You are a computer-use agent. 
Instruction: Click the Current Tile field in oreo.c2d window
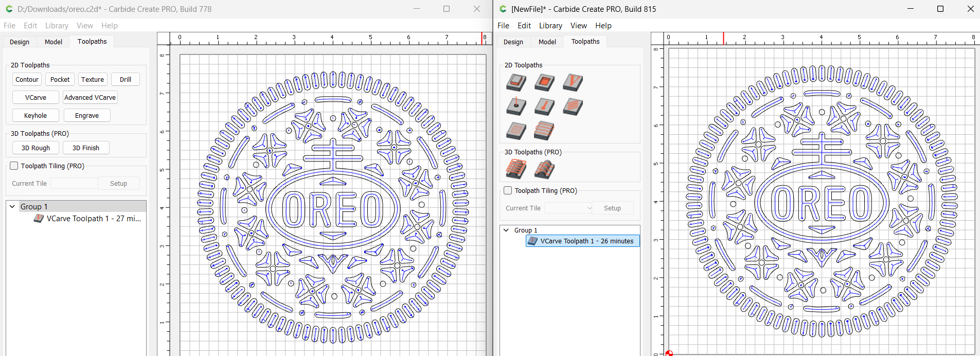pyautogui.click(x=74, y=183)
